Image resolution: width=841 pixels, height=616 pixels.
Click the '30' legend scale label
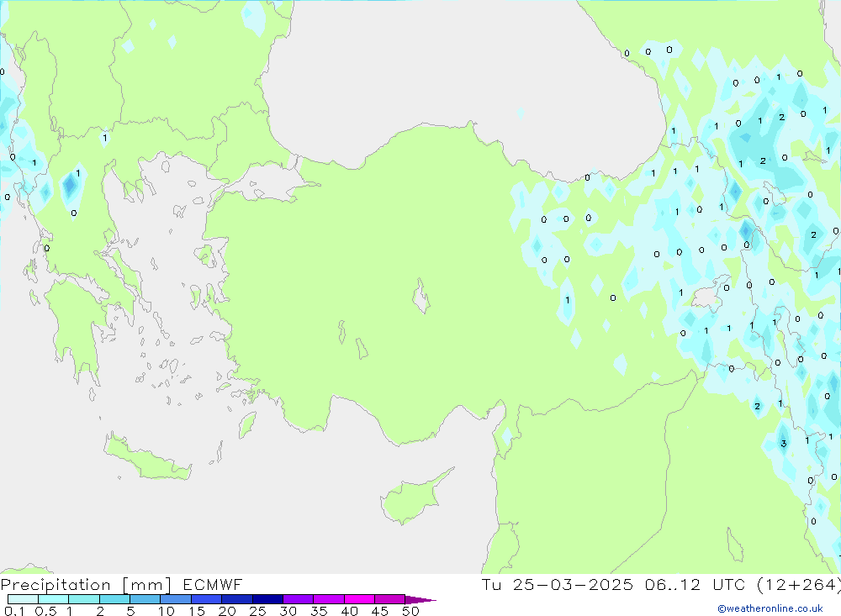coord(288,611)
